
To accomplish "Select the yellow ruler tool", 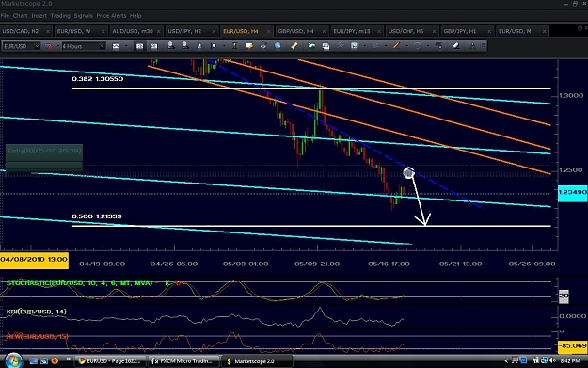I will click(294, 46).
